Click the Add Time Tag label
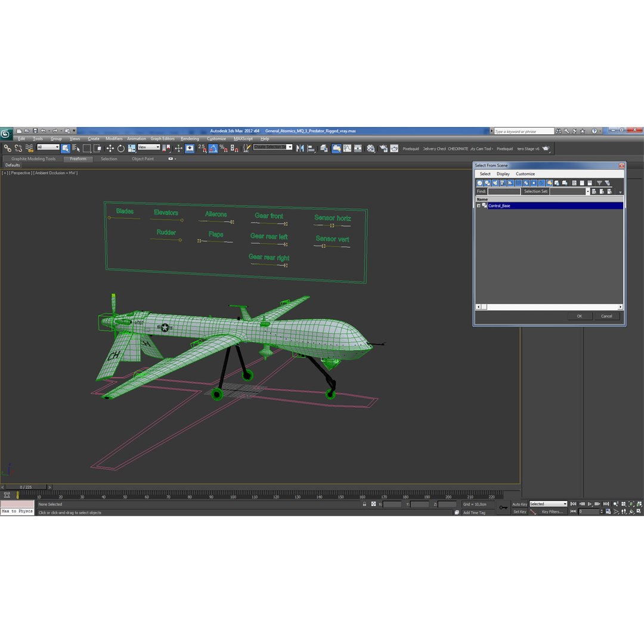Viewport: 644px width, 644px height. (x=475, y=513)
